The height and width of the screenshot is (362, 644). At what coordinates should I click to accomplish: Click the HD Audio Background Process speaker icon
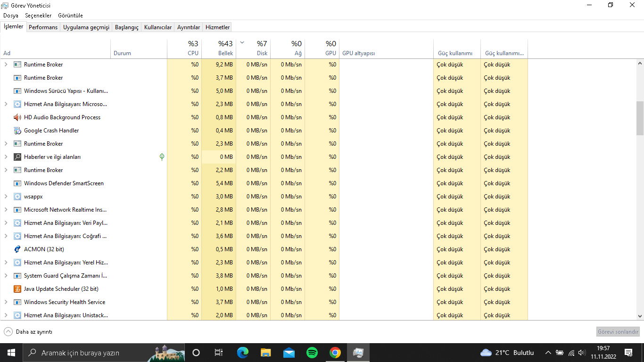pyautogui.click(x=17, y=117)
